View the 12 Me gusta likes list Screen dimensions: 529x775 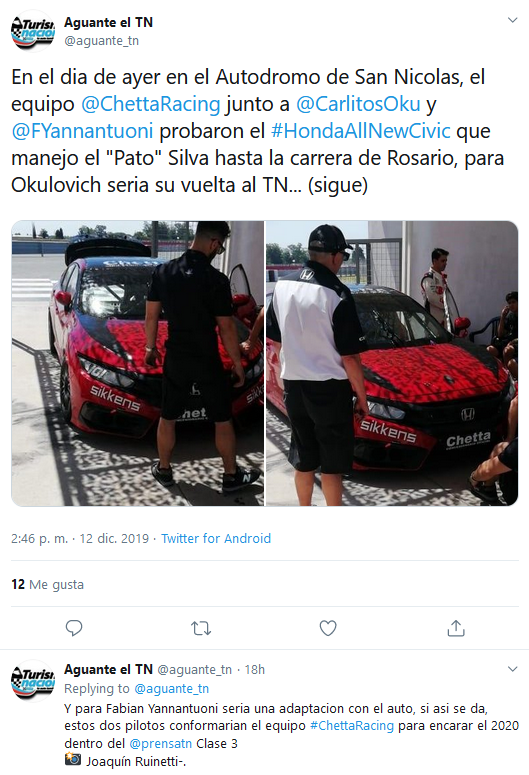pyautogui.click(x=47, y=584)
